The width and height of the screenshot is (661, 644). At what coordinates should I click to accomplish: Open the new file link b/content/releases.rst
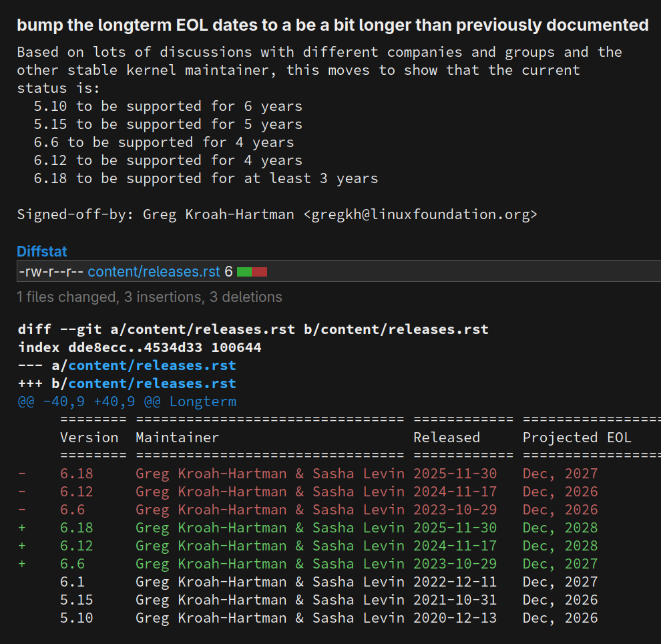pos(152,383)
